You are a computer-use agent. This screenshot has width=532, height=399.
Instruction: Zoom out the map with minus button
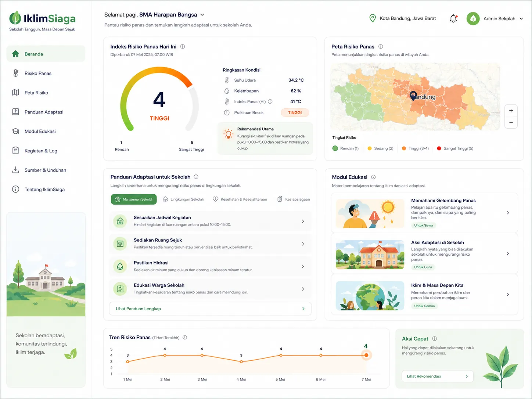click(511, 122)
